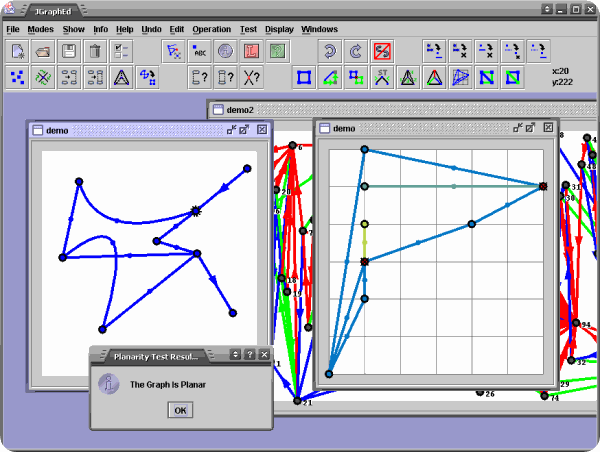Screen dimensions: 600x452
Task: Run the crossing X question mark test
Action: coord(251,77)
